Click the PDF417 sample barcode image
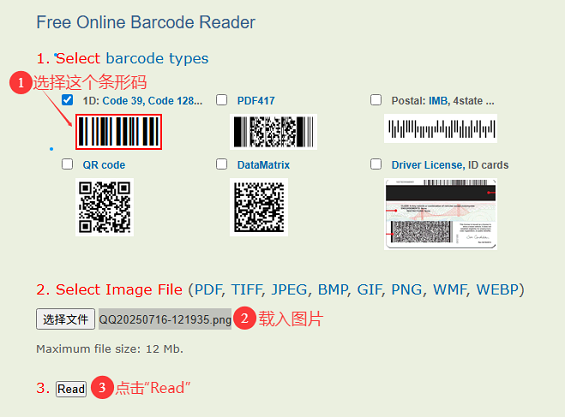565x417 pixels. (x=273, y=132)
